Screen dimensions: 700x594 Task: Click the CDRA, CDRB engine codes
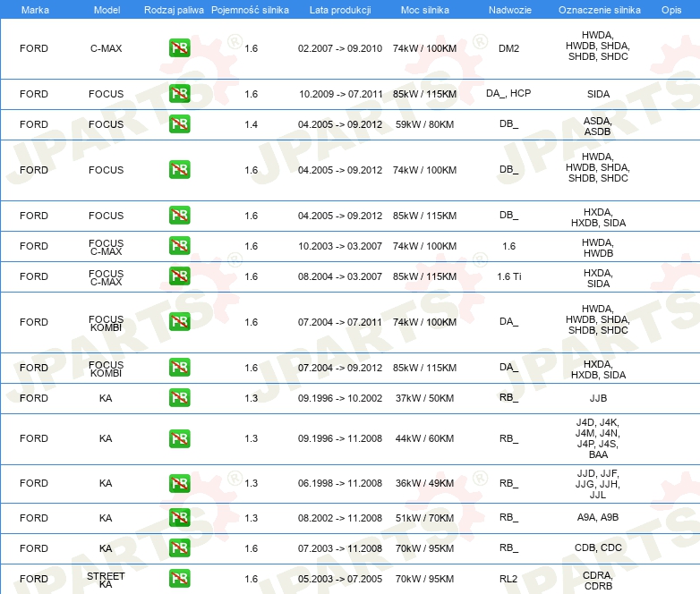pos(598,581)
